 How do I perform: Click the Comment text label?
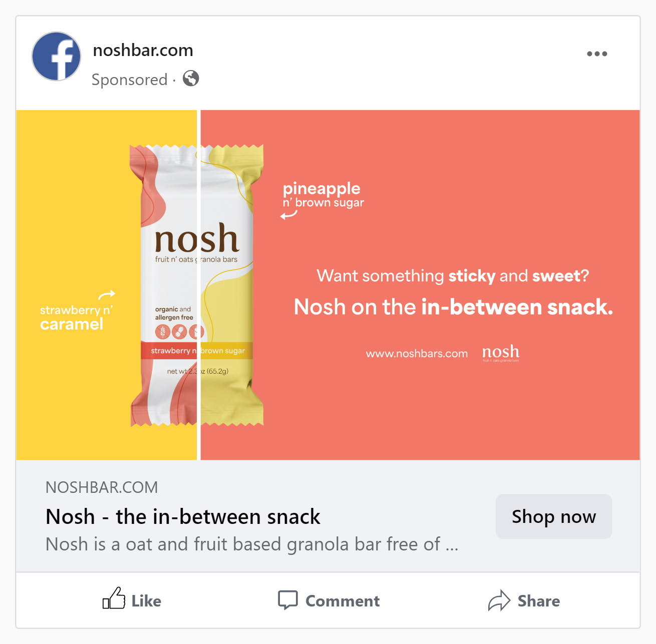pos(343,601)
